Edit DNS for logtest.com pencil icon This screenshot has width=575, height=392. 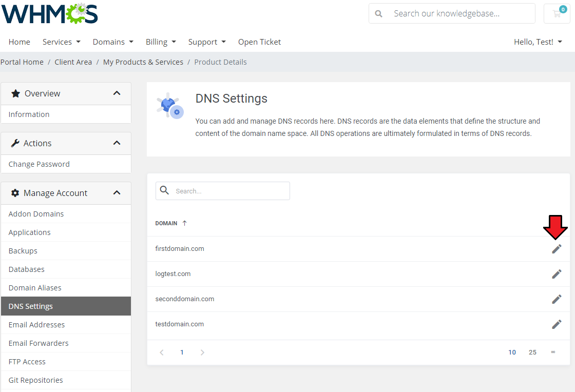click(x=557, y=274)
